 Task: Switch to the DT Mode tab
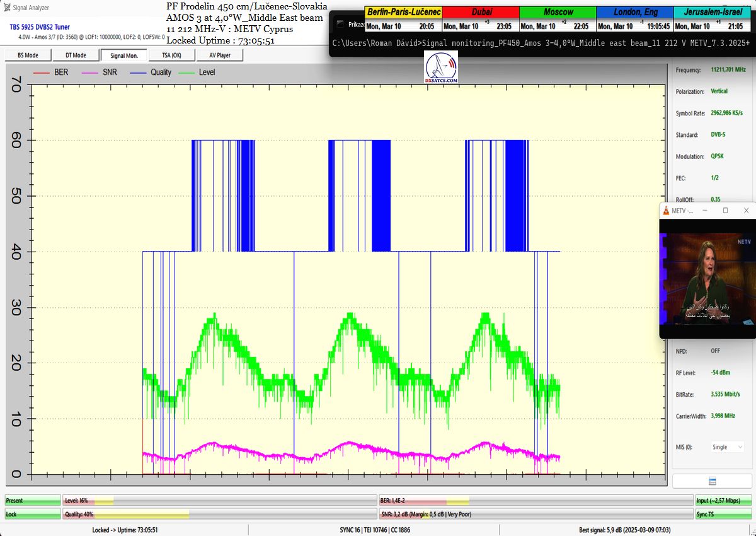76,55
